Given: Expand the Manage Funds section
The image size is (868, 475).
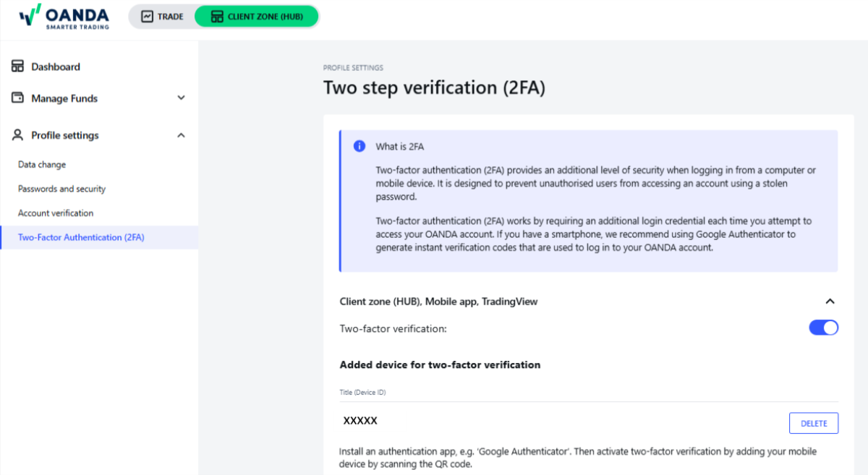Looking at the screenshot, I should (181, 98).
